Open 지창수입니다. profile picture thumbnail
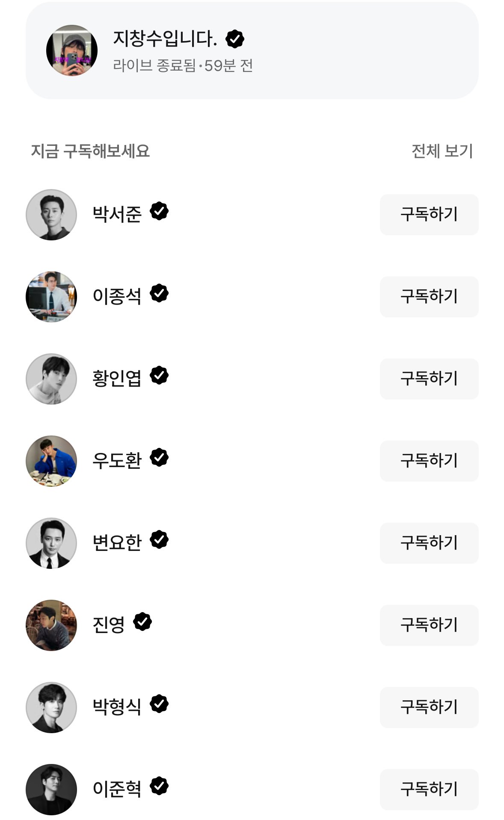 click(71, 50)
